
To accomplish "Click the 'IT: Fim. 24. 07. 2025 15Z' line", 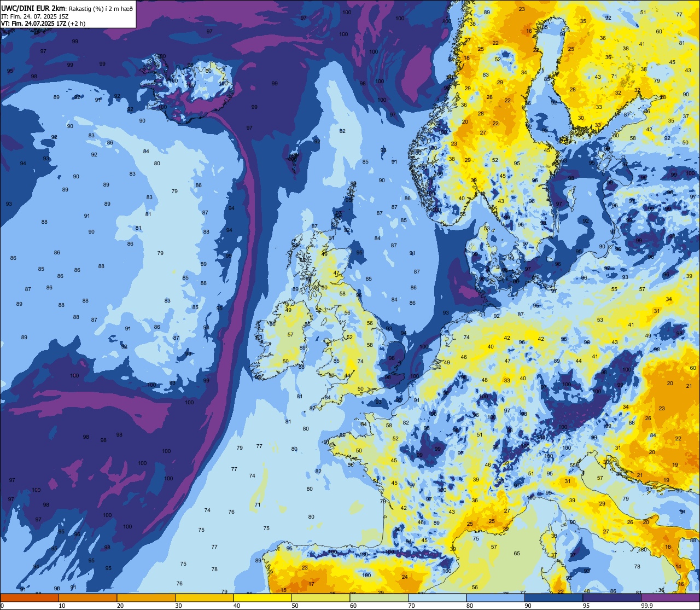I will [x=34, y=16].
